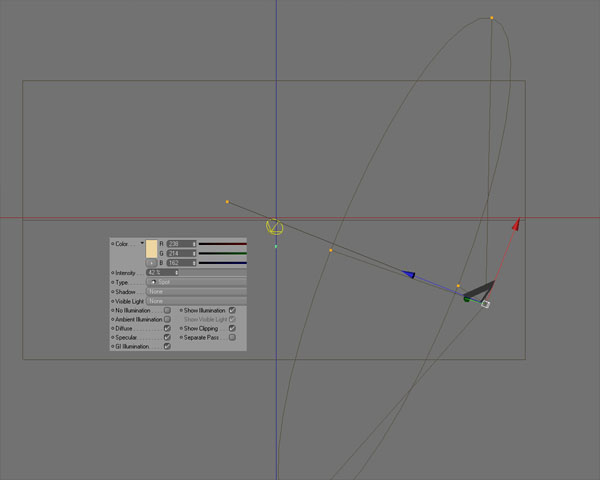Click the orange handle left of the vertical axis
Screen dimensions: 600x480
pos(227,202)
